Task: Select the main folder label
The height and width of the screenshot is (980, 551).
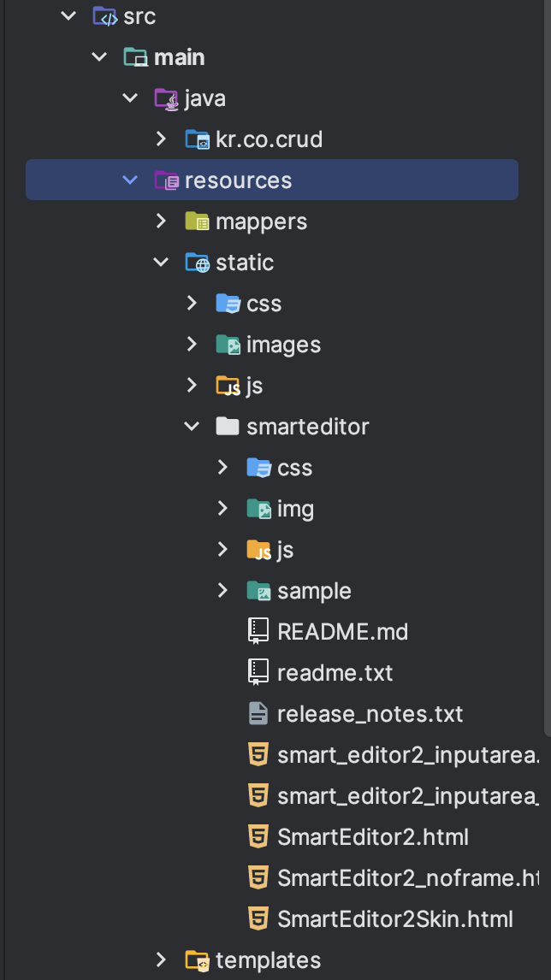Action: 180,57
